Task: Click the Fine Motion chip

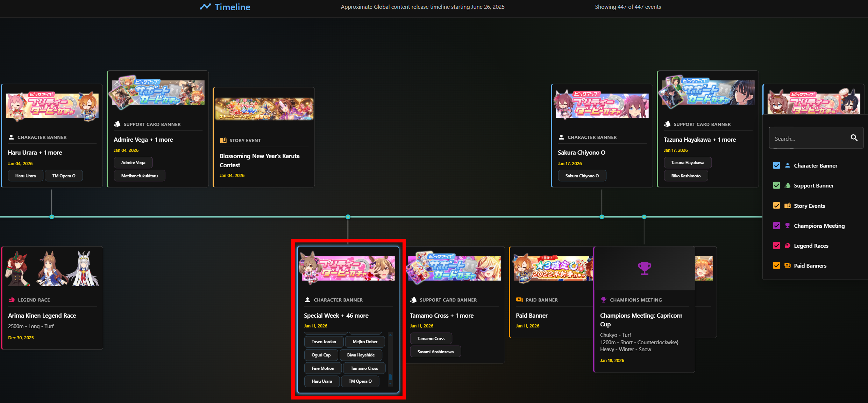Action: (323, 368)
